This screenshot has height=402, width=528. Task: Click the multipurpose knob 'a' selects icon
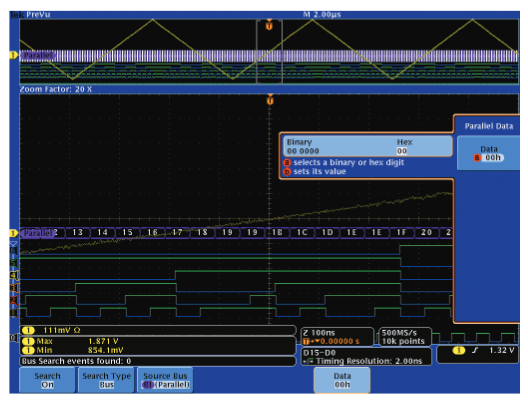tap(287, 163)
